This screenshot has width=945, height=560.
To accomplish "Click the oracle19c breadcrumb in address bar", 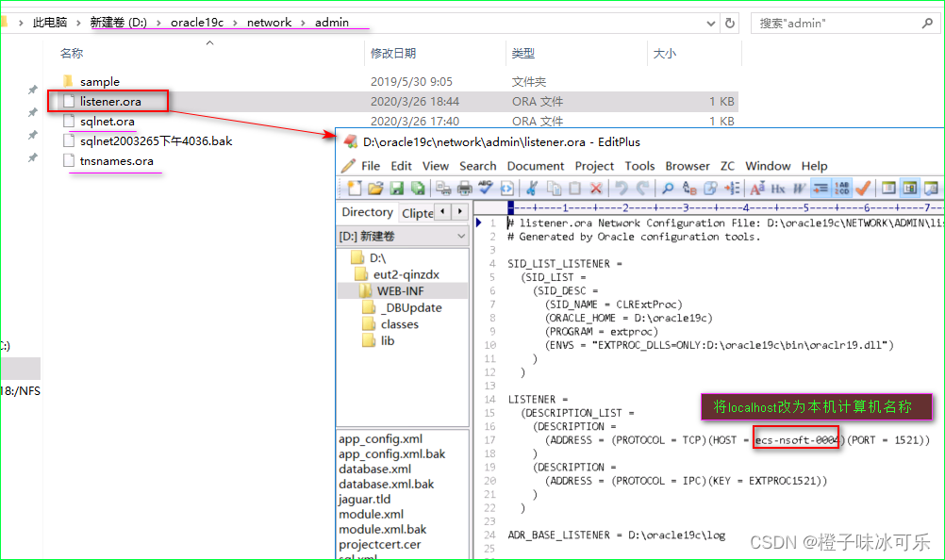I will (x=197, y=23).
